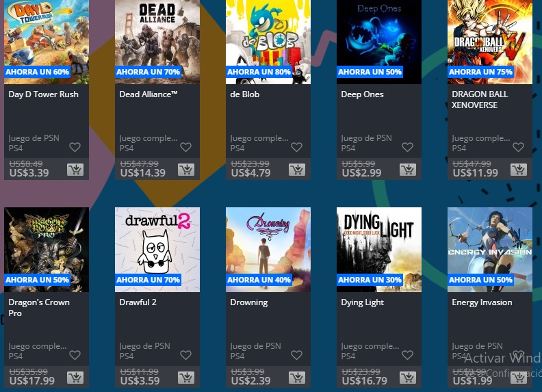The width and height of the screenshot is (542, 392).
Task: Add Deep Ones to cart
Action: [409, 170]
